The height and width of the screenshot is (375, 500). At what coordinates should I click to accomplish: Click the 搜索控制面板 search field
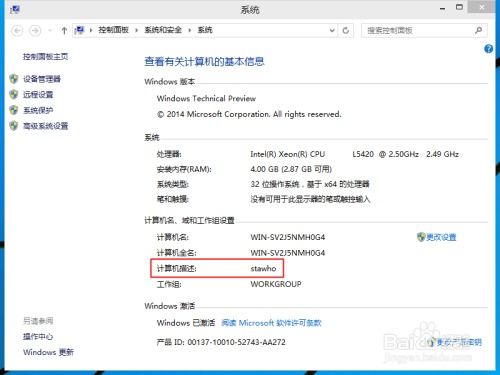click(x=418, y=30)
